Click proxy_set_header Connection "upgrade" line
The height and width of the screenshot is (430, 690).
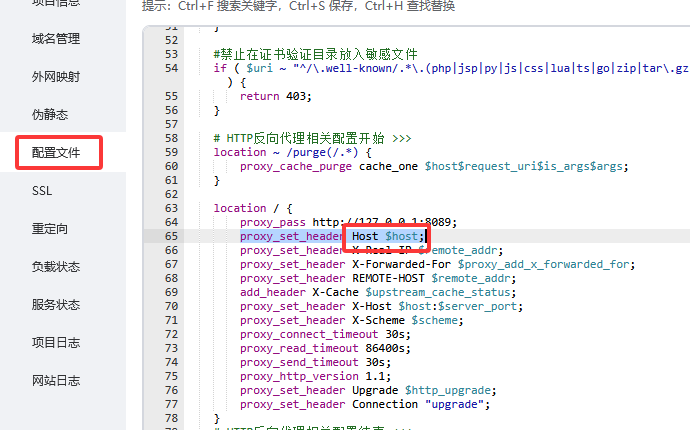click(x=365, y=404)
